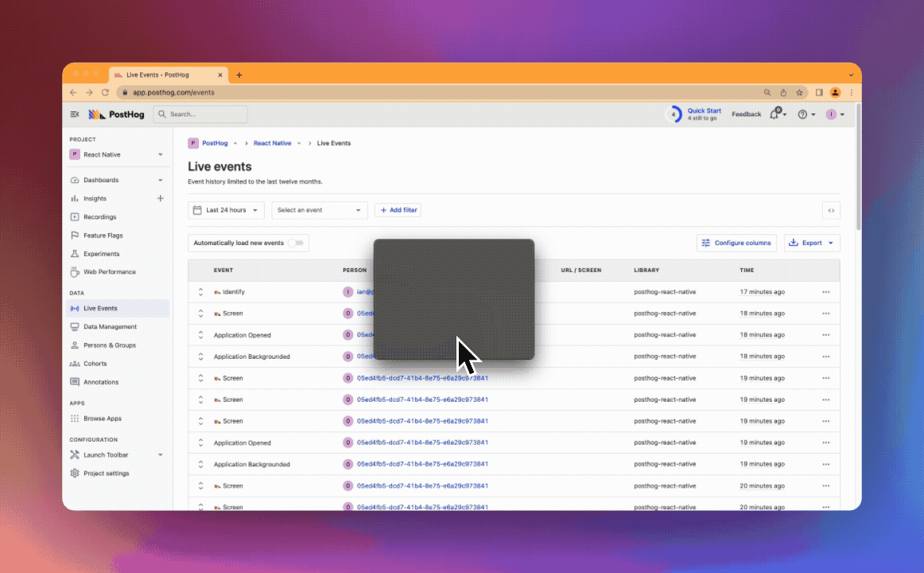
Task: Open Feature Flags from the sidebar
Action: click(103, 236)
